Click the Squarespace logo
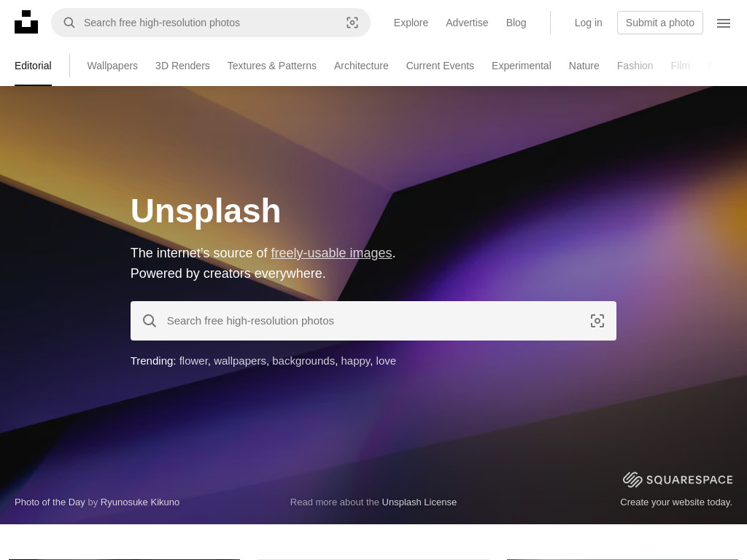The width and height of the screenshot is (747, 560). [x=678, y=480]
